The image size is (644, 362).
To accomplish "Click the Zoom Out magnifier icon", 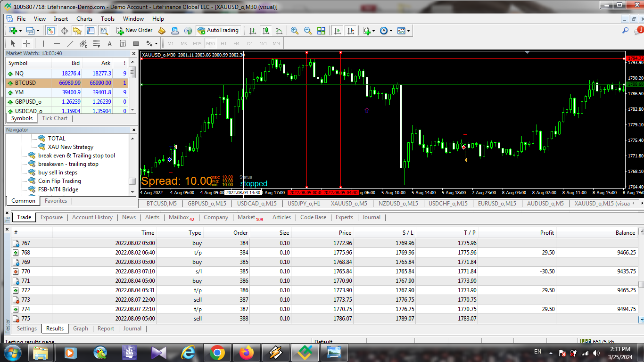I will point(308,31).
